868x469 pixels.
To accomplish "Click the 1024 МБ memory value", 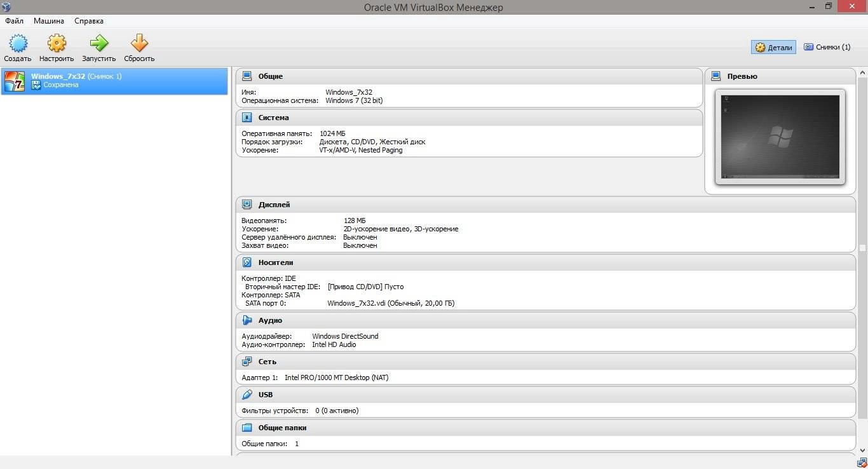I will click(x=332, y=133).
